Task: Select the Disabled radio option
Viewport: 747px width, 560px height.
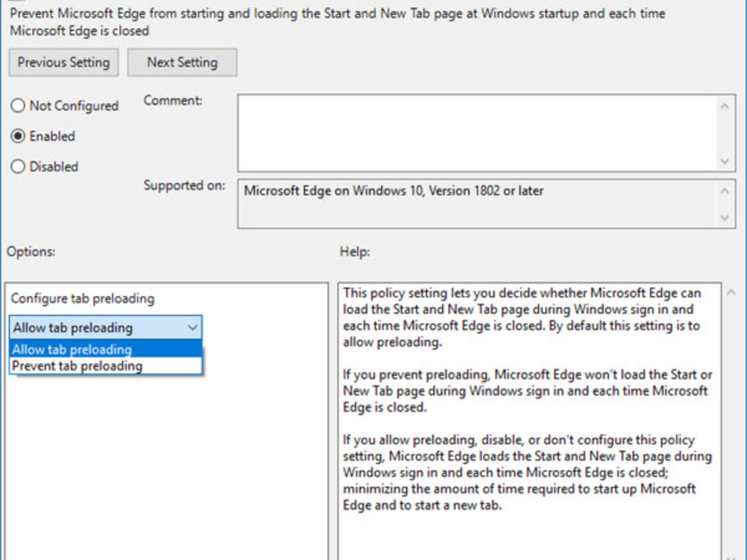Action: [45, 167]
